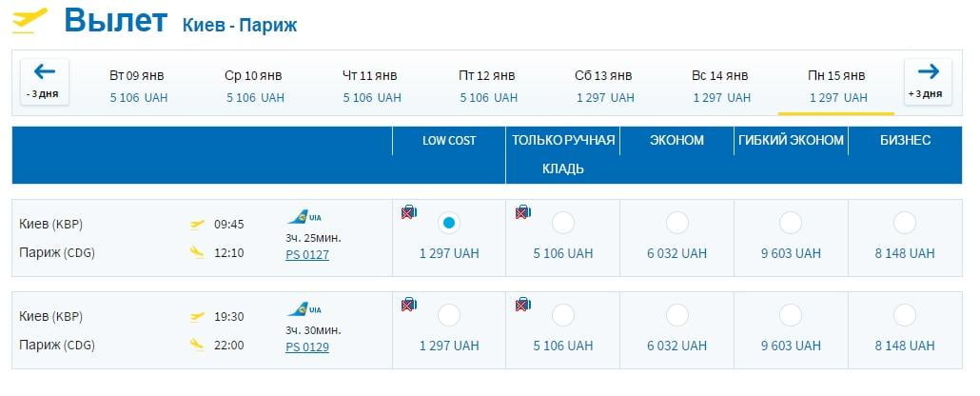This screenshot has width=980, height=396.
Task: Select Бизнес fare for PS 0127
Action: pos(905,223)
